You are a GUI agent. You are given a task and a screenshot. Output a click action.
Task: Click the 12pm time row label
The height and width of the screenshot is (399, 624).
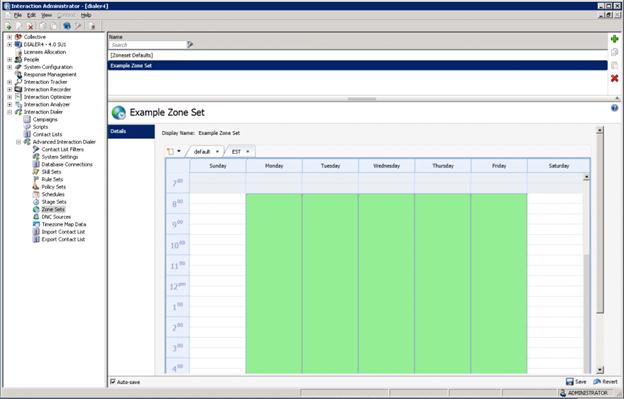tap(177, 286)
